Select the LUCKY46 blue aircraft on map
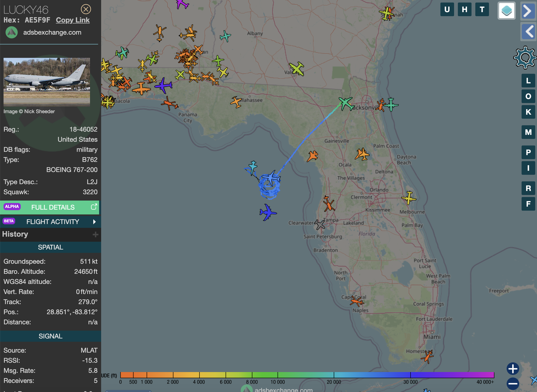The width and height of the screenshot is (537, 392). click(x=271, y=178)
